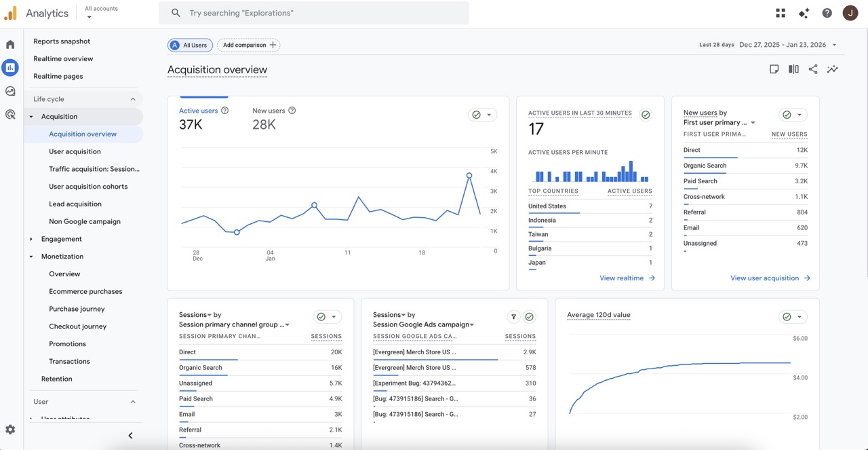Open the User acquisition report
Screen dimensions: 868x450
(75, 151)
